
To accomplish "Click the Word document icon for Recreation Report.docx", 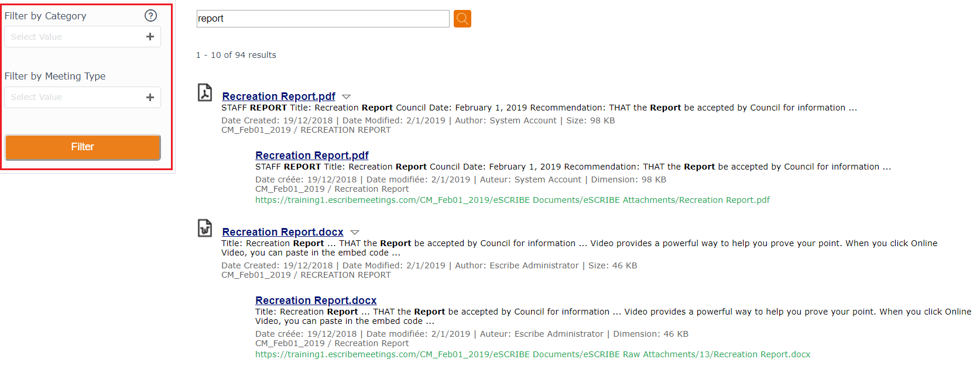I will (x=205, y=228).
